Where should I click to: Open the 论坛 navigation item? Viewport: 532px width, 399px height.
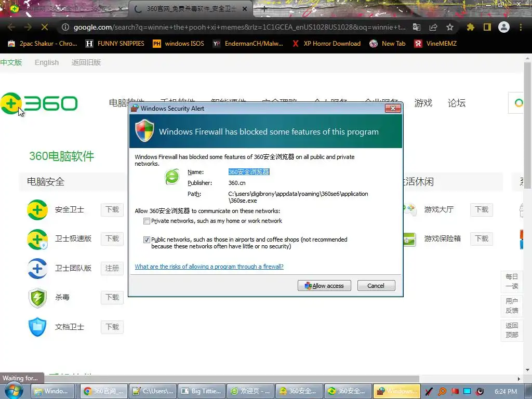456,103
